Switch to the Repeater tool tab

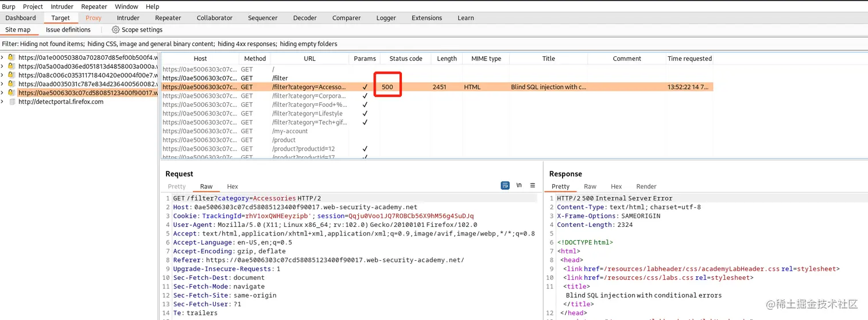(x=168, y=18)
